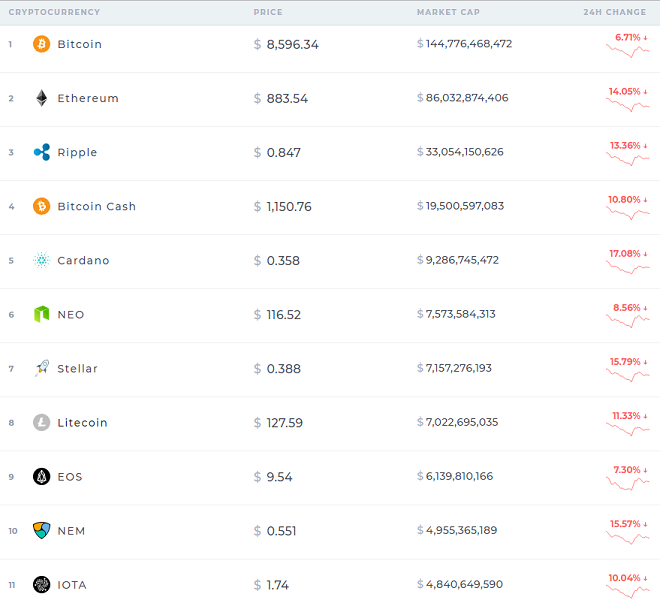Image resolution: width=660 pixels, height=612 pixels.
Task: Open the Cardano coin name link
Action: point(83,261)
